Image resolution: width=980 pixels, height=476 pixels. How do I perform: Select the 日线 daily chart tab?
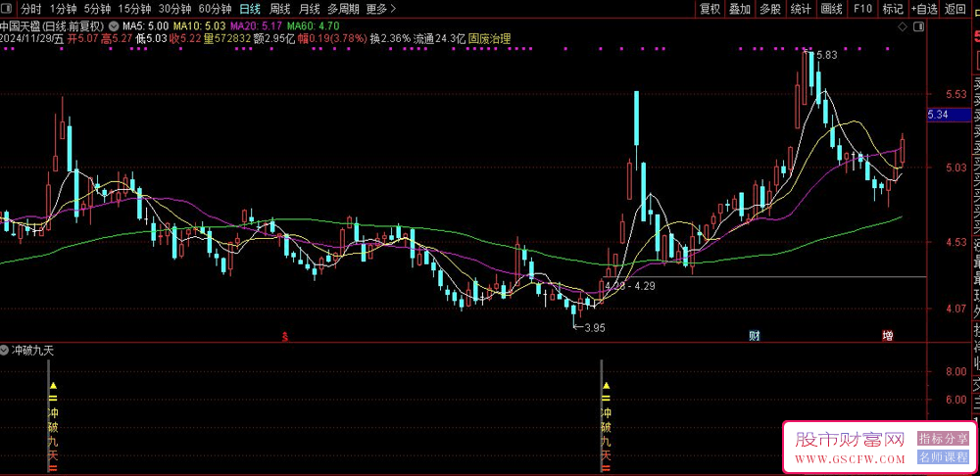(x=249, y=9)
